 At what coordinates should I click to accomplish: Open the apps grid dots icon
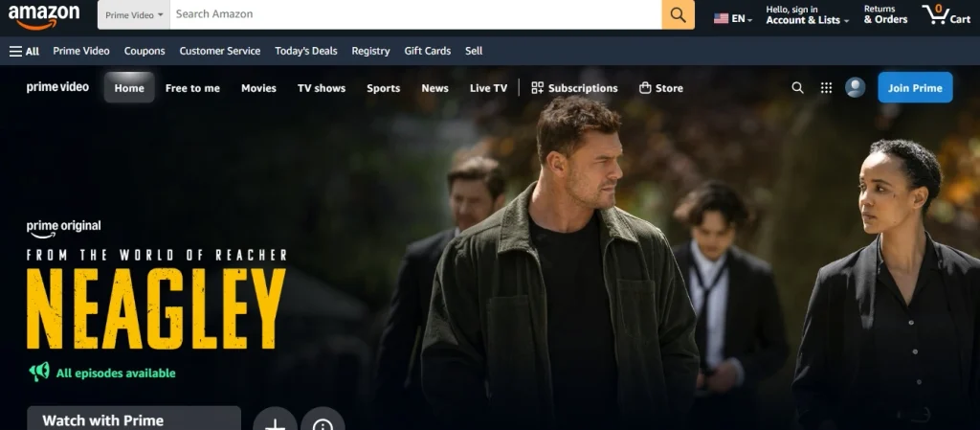826,88
